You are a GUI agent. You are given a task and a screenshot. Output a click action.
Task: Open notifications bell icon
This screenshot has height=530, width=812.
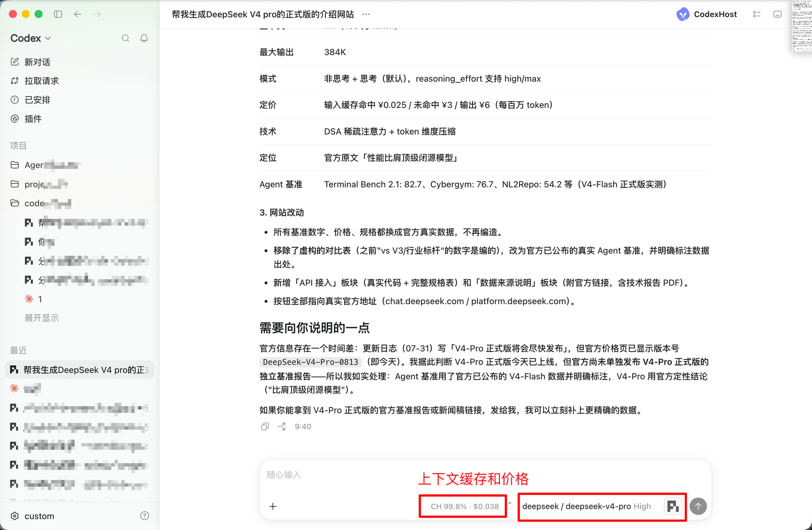(x=144, y=38)
